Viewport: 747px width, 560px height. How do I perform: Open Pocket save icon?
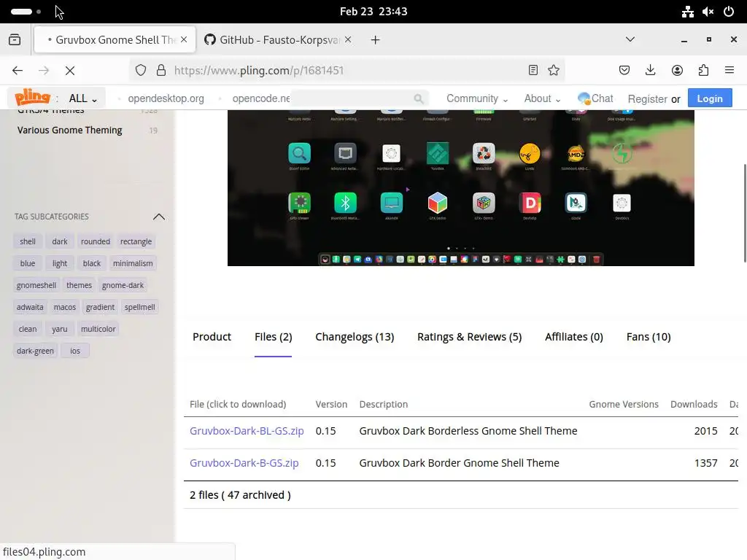pyautogui.click(x=624, y=71)
